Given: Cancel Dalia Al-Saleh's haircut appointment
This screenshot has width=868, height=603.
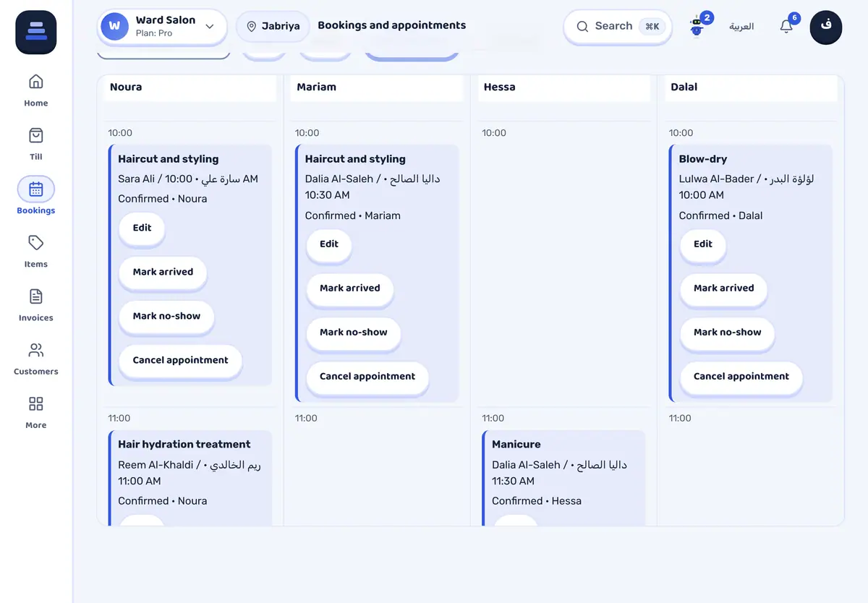Looking at the screenshot, I should tap(367, 377).
